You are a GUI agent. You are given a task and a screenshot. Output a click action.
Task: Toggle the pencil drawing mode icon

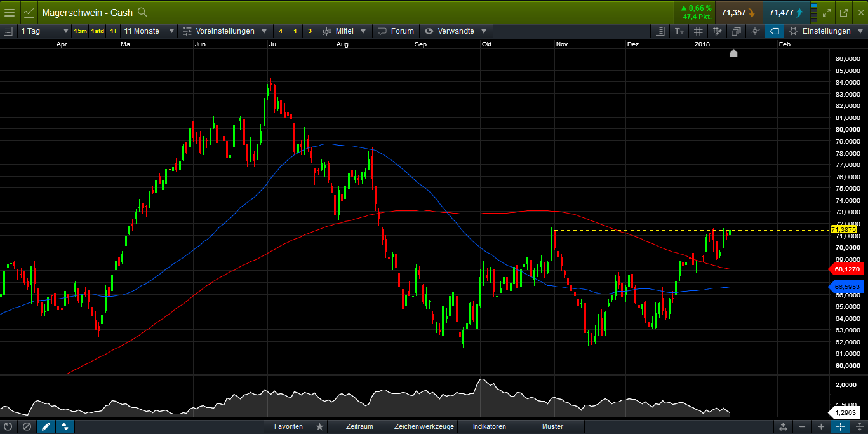point(46,426)
